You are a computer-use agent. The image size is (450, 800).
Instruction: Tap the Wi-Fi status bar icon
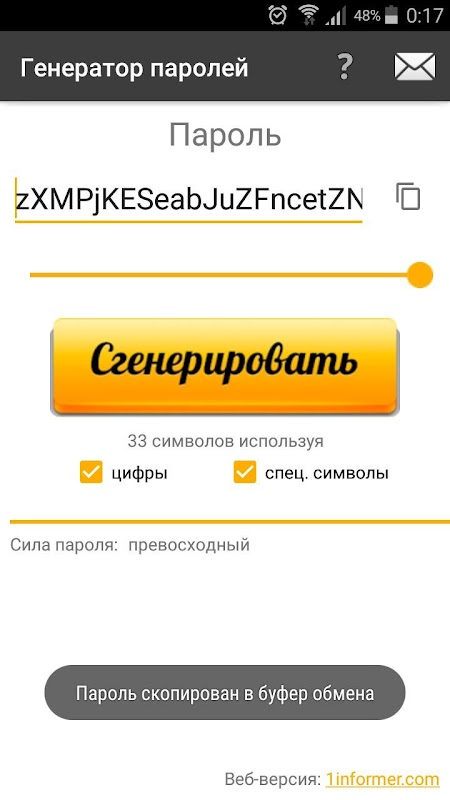(x=308, y=15)
